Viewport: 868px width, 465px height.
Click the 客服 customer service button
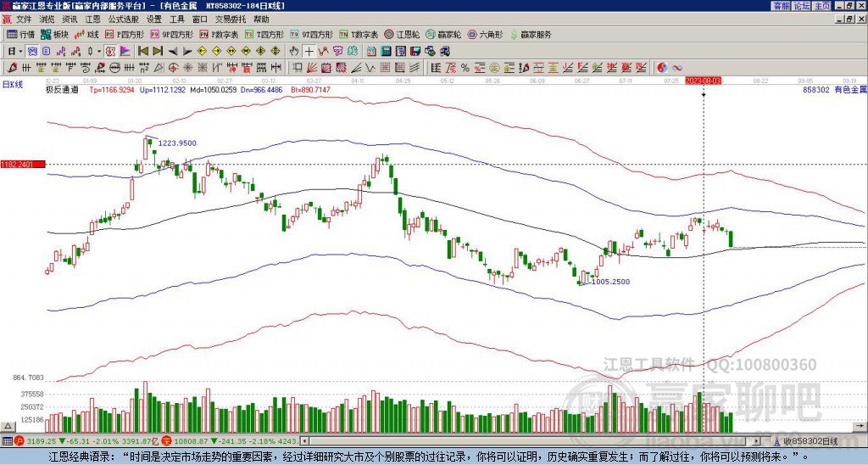click(782, 6)
